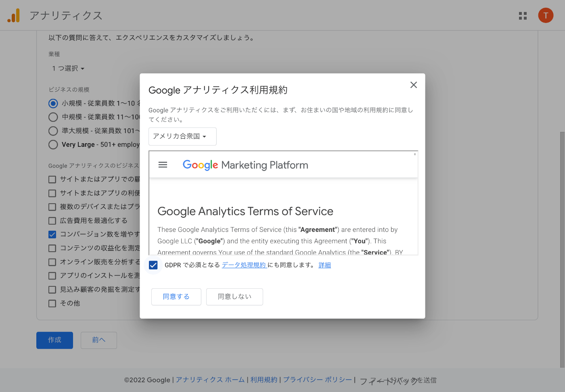Check the サイトまたはアプリの利便 checkbox
This screenshot has height=392, width=565.
pos(52,193)
